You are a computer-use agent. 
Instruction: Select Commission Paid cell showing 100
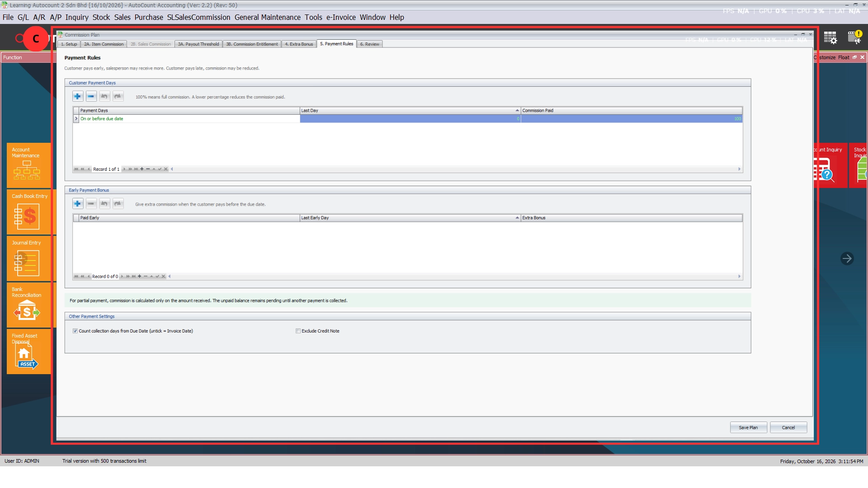632,119
